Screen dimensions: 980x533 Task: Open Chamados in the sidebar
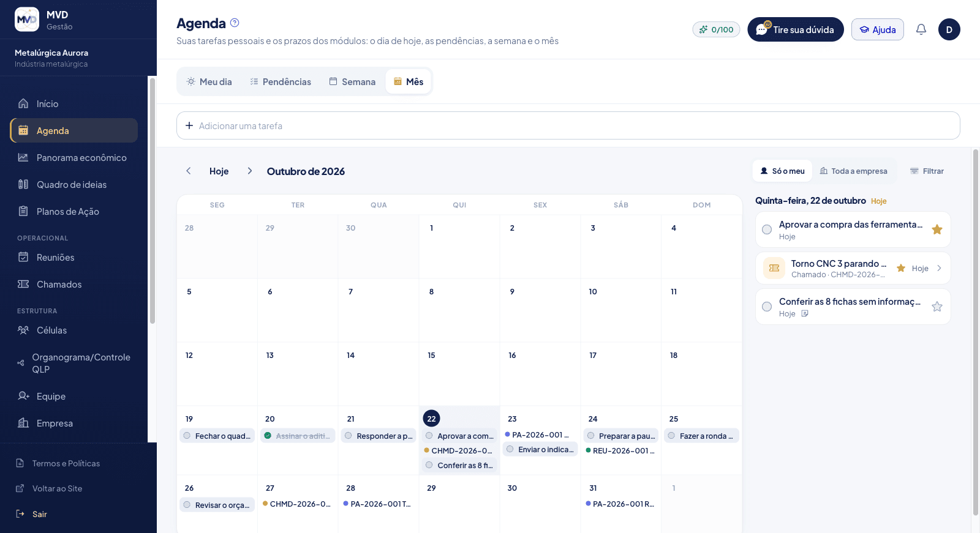pyautogui.click(x=73, y=284)
